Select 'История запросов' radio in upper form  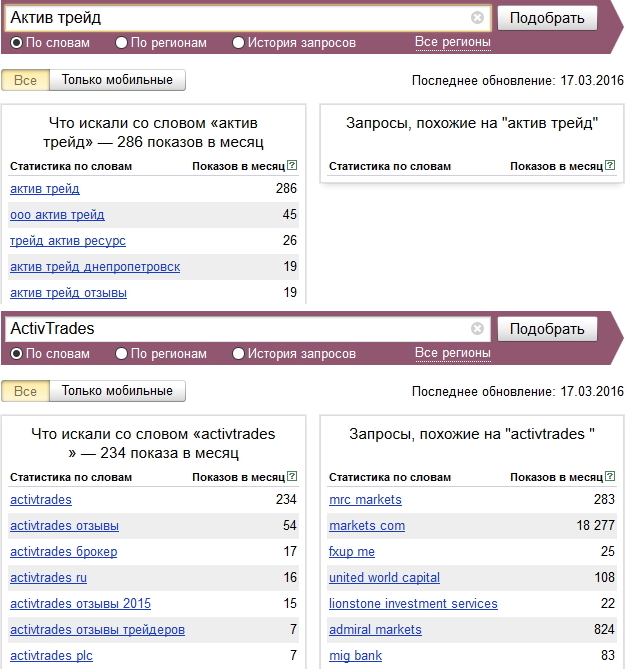coord(238,42)
